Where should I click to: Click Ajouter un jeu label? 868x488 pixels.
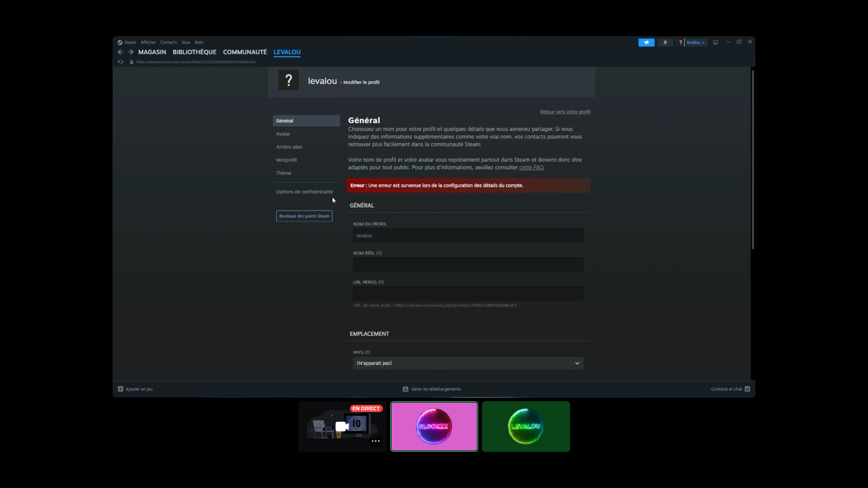139,389
